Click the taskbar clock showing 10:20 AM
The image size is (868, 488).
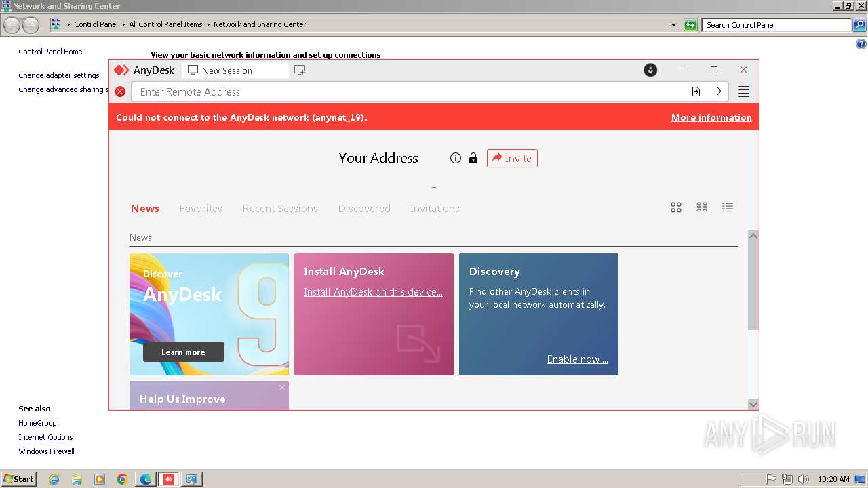[833, 479]
